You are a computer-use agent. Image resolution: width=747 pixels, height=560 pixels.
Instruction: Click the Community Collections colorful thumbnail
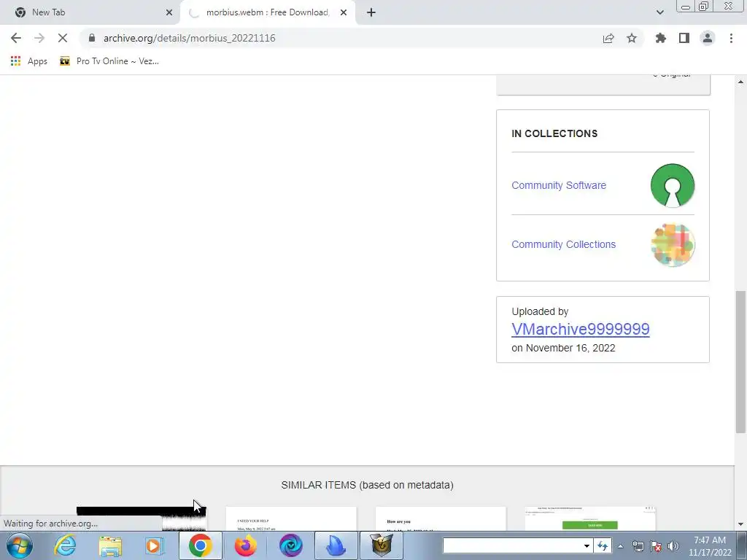coord(673,245)
